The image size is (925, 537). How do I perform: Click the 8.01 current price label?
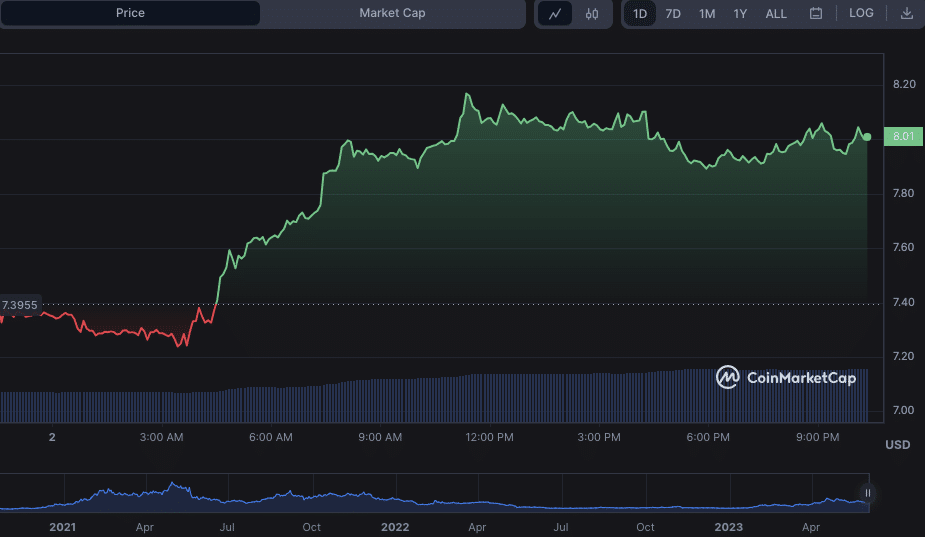click(903, 137)
